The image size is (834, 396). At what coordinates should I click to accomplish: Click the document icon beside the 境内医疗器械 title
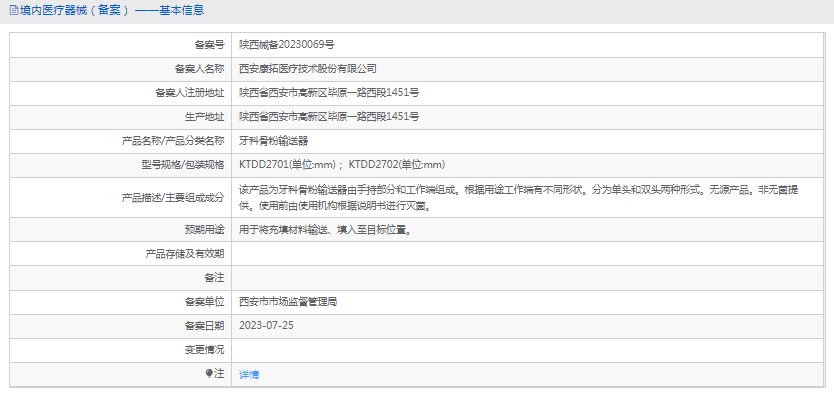14,10
